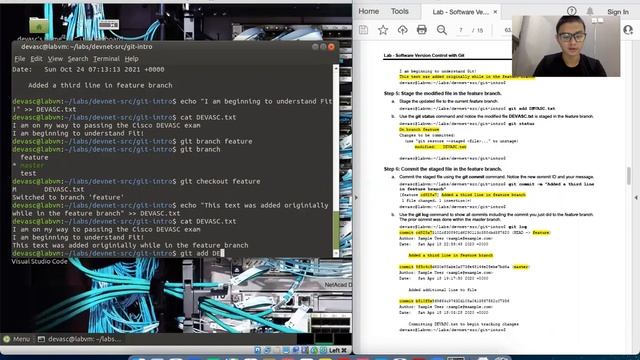The height and width of the screenshot is (360, 640).
Task: Bookmark the PDF with the star icon
Action: click(x=383, y=29)
